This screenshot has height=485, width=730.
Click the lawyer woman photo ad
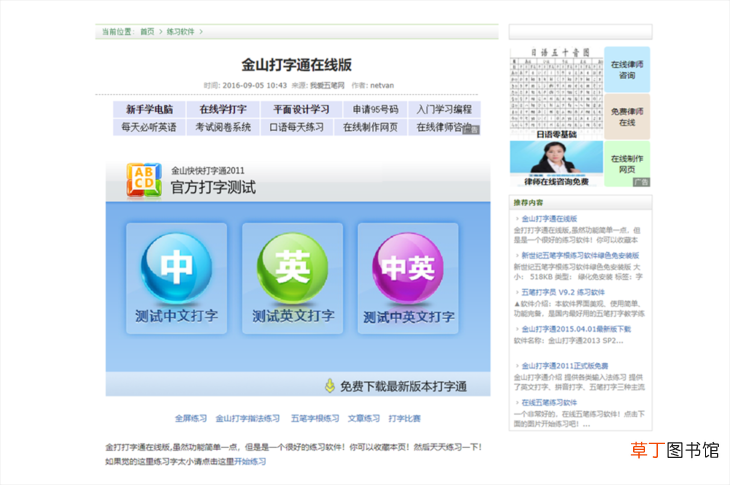click(x=556, y=158)
